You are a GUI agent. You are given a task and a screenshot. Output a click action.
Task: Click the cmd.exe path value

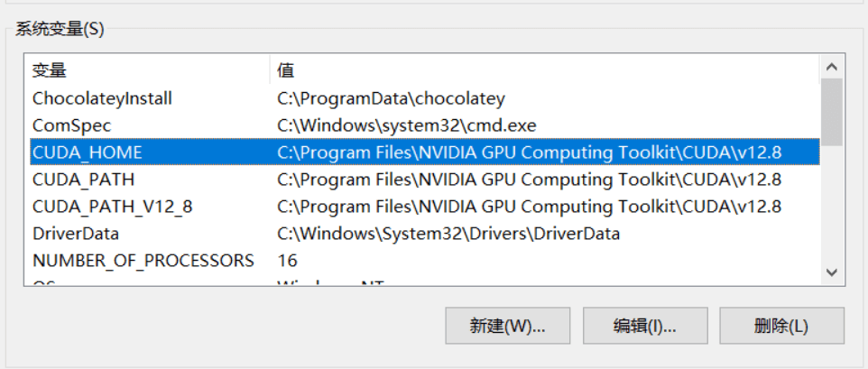point(407,125)
